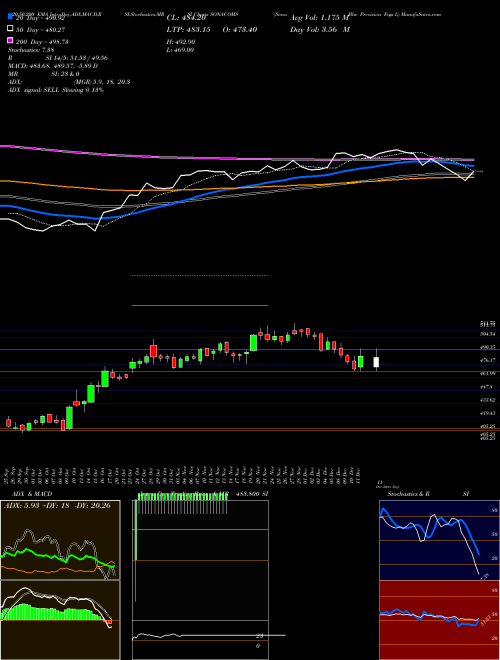Select the '50 Day - 480.27' legend text
The width and height of the screenshot is (500, 660).
click(x=41, y=30)
